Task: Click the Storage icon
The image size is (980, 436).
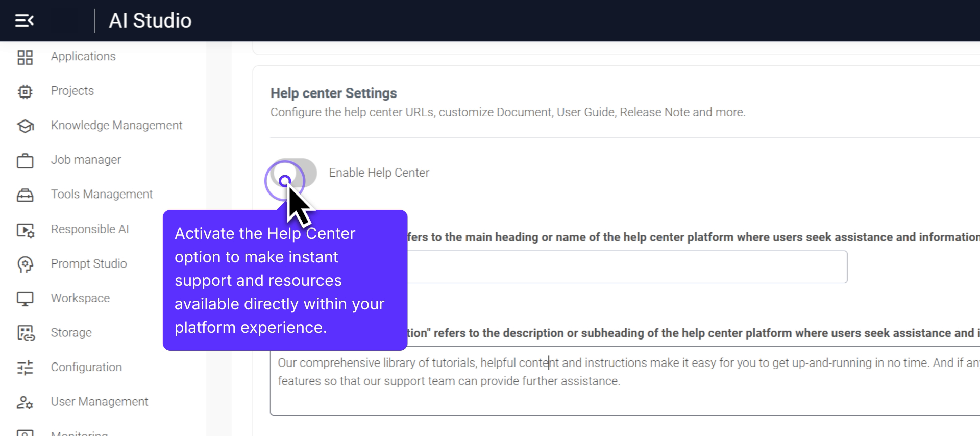Action: (26, 333)
